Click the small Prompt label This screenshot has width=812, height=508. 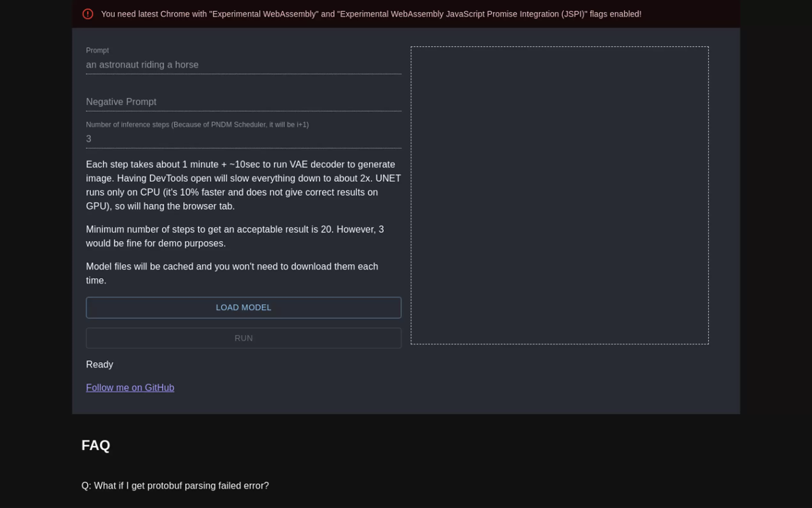[x=98, y=51]
